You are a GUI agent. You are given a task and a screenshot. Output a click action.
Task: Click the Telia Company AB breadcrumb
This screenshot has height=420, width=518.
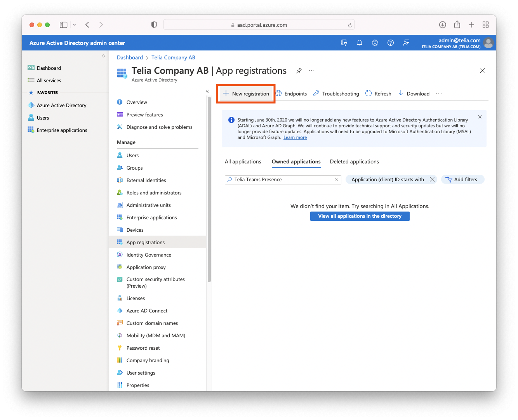(x=173, y=57)
